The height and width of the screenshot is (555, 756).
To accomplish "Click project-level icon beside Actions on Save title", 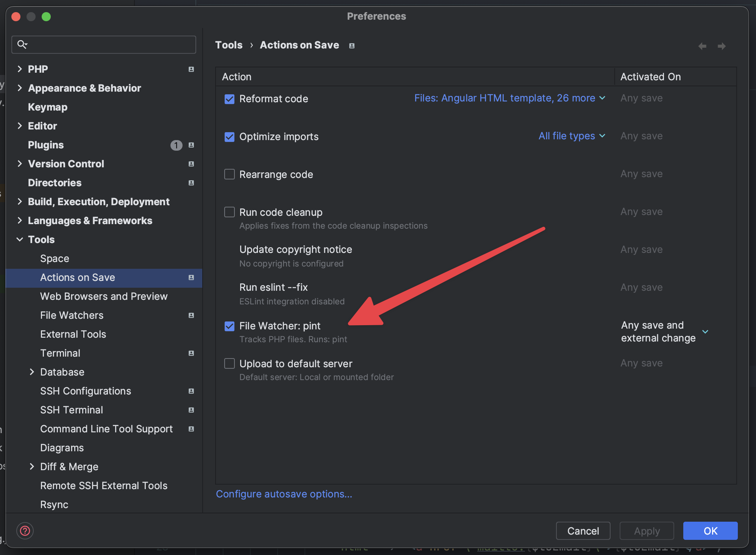I will [352, 46].
